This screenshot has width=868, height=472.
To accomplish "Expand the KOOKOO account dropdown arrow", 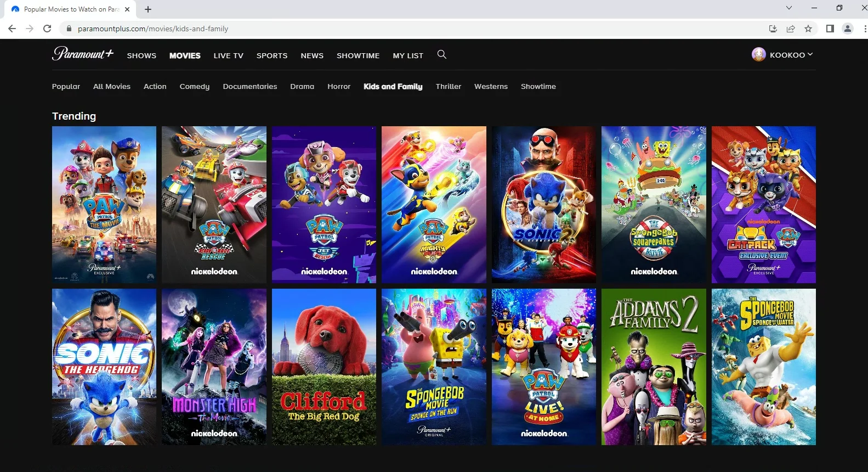I will 810,54.
